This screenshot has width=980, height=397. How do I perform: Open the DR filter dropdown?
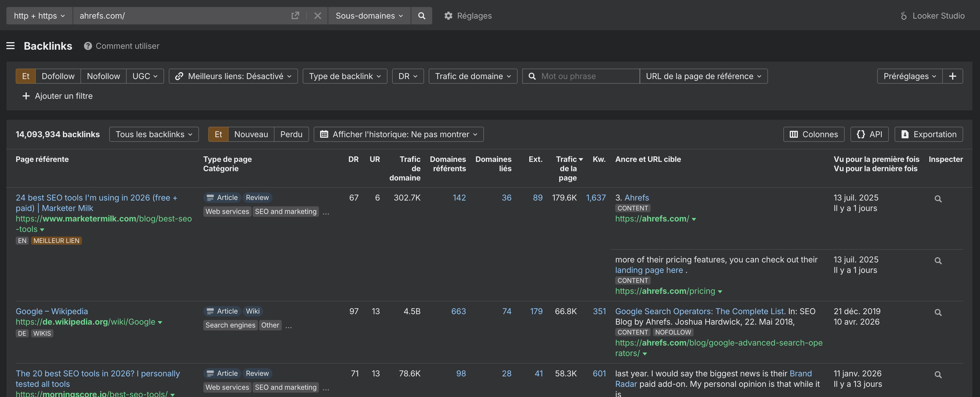point(408,76)
